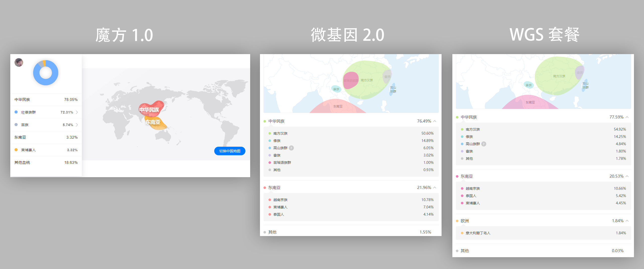Click the 柬埔寨人 3.32% row in 魔方 1.0
The image size is (644, 269).
tap(46, 150)
